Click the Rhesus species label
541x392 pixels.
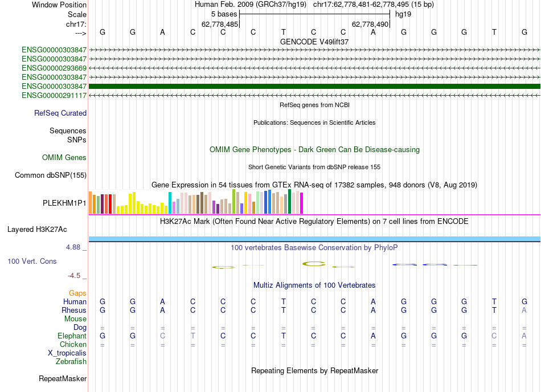pyautogui.click(x=74, y=310)
